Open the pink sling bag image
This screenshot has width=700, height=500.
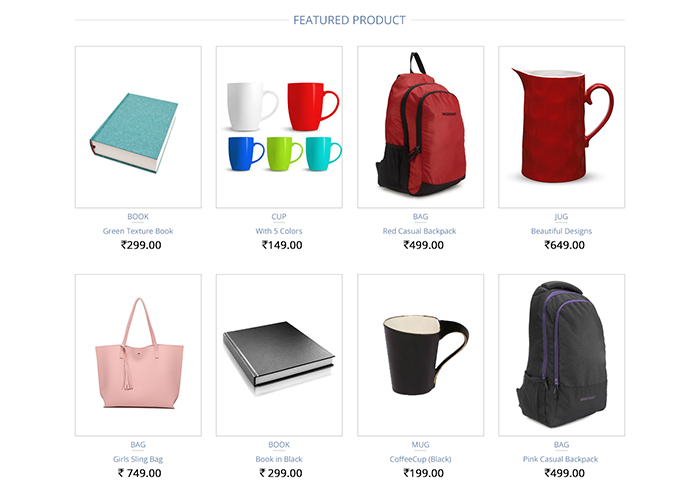pyautogui.click(x=138, y=355)
